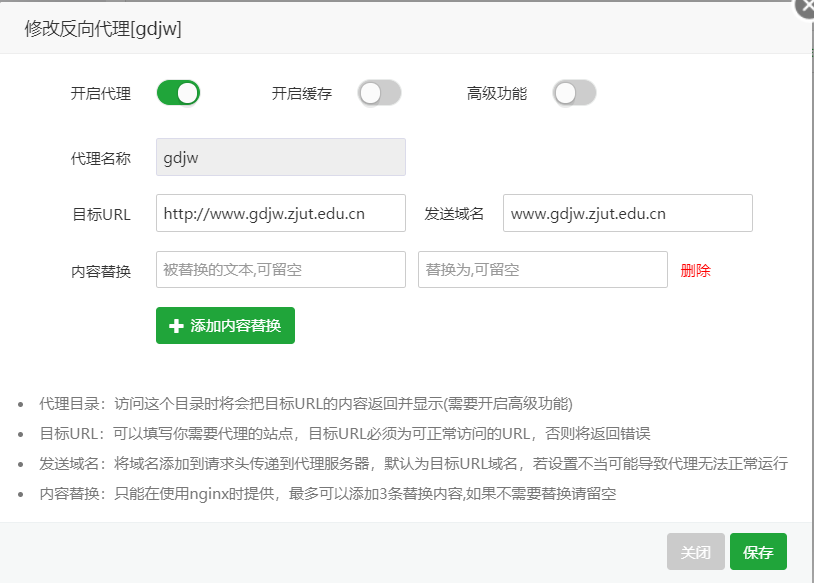The image size is (814, 583).
Task: Click the 关闭 button
Action: (x=696, y=551)
